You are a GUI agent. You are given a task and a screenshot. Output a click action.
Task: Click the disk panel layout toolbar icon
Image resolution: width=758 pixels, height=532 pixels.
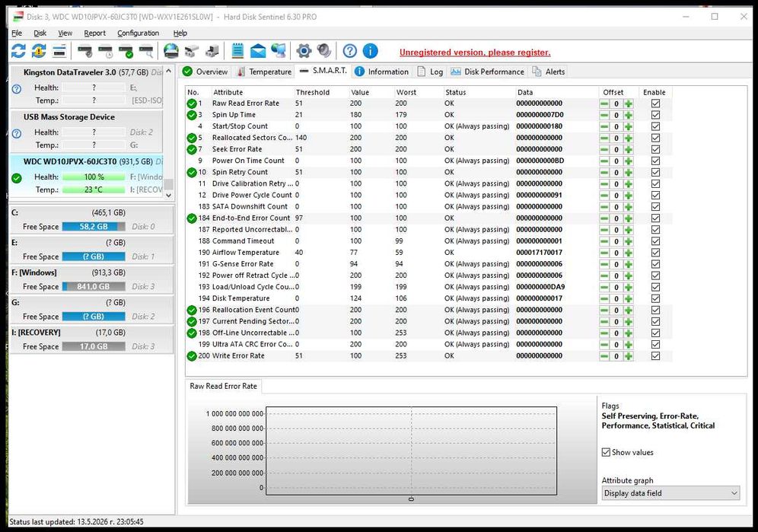(59, 51)
